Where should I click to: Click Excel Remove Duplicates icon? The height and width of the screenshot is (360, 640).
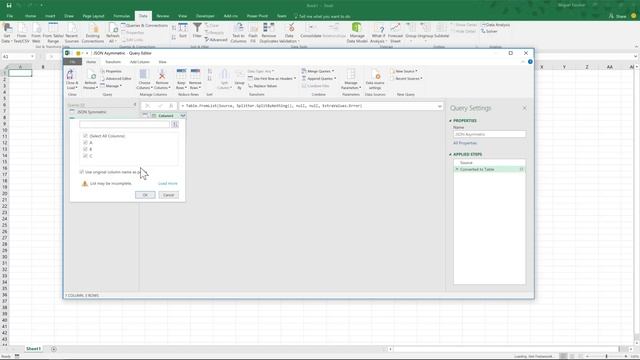[268, 27]
